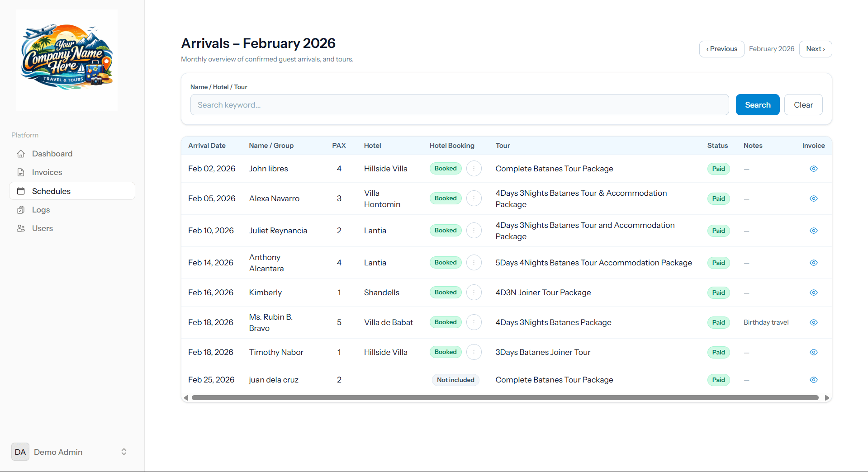
Task: Click the DA avatar badge near Demo Admin
Action: 20,452
